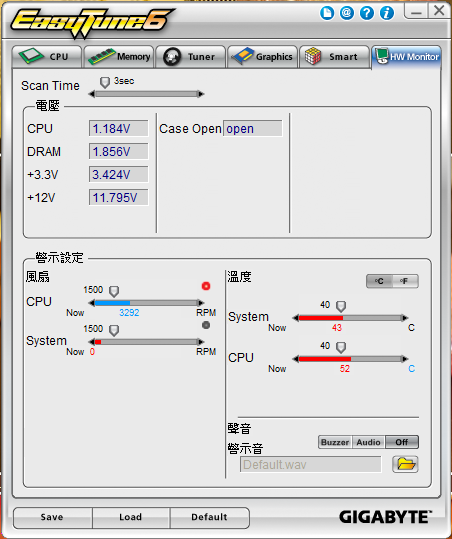The height and width of the screenshot is (539, 452).
Task: Switch to the Smart tab
Action: 334,57
